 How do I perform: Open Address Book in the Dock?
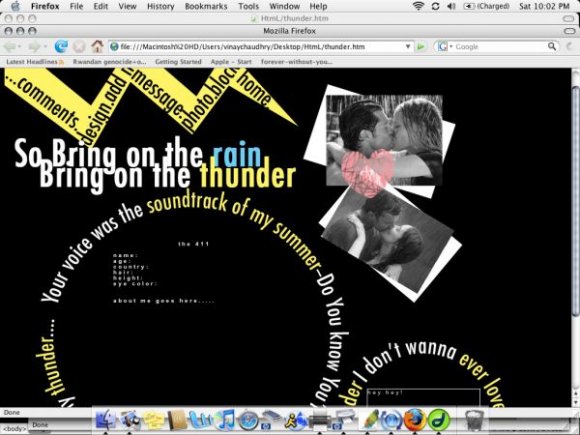[177, 420]
